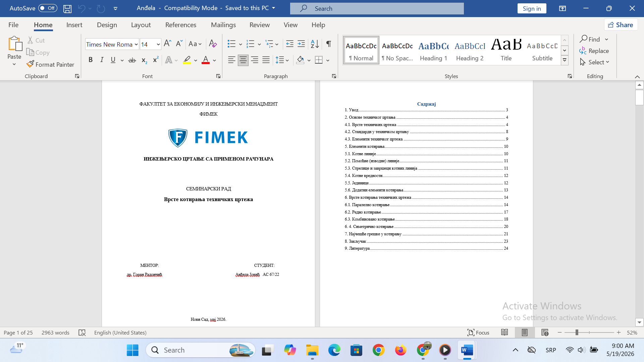The image size is (644, 362).
Task: Apply Title style
Action: click(x=506, y=50)
